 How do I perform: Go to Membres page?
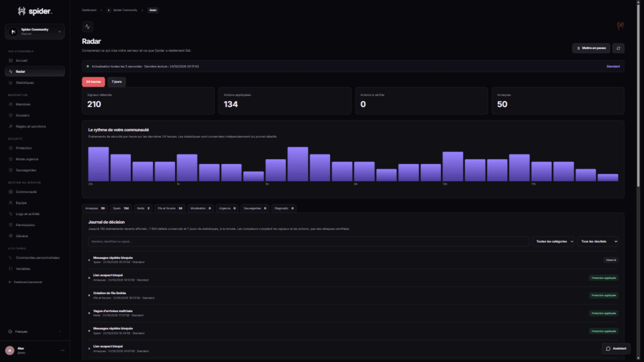pyautogui.click(x=35, y=104)
